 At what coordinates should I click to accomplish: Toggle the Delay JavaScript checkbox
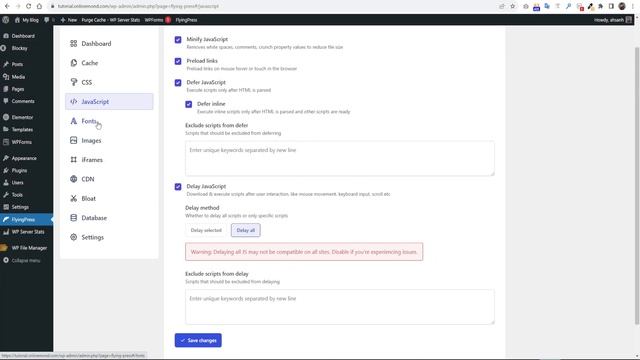click(178, 187)
